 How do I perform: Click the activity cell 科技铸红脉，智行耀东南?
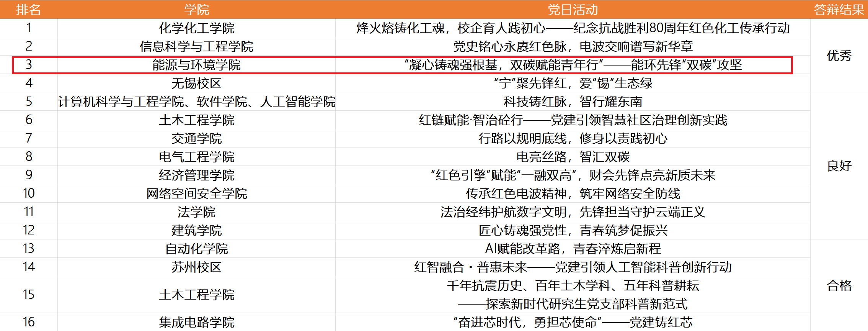(573, 102)
